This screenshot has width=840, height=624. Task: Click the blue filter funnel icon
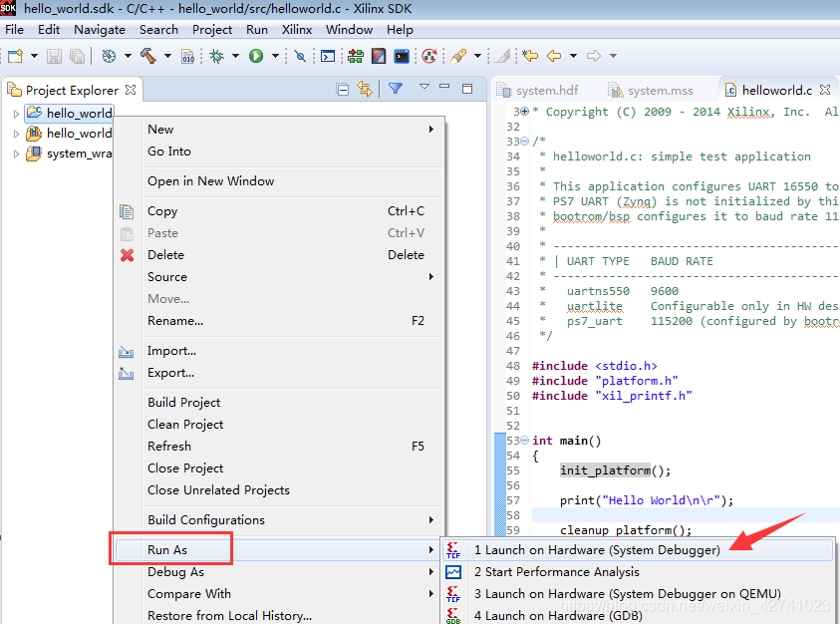pos(396,89)
